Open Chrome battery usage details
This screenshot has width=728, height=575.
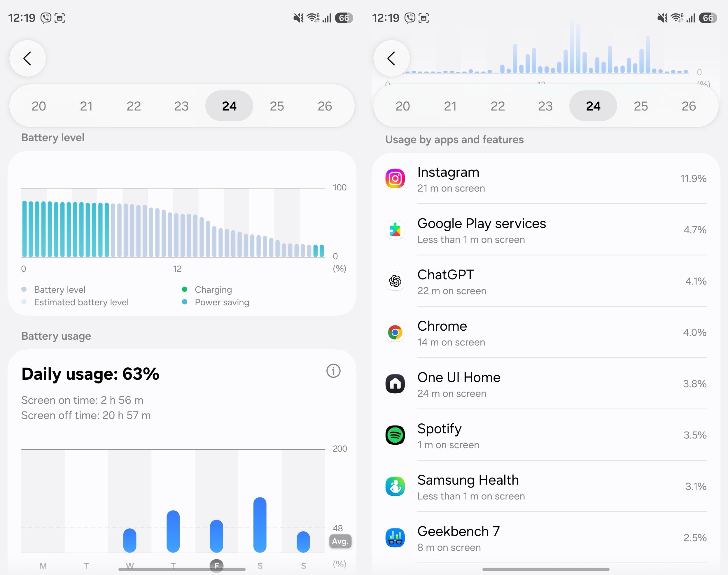pos(546,333)
